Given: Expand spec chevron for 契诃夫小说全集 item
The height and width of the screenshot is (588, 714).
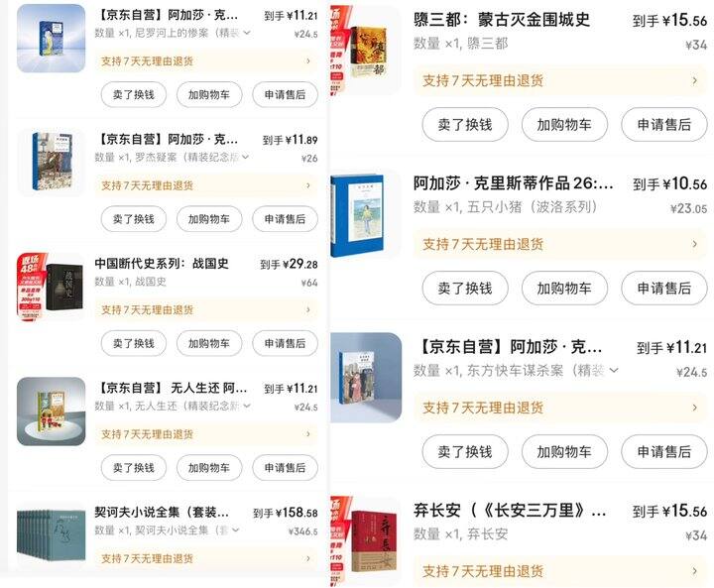Looking at the screenshot, I should click(x=235, y=529).
